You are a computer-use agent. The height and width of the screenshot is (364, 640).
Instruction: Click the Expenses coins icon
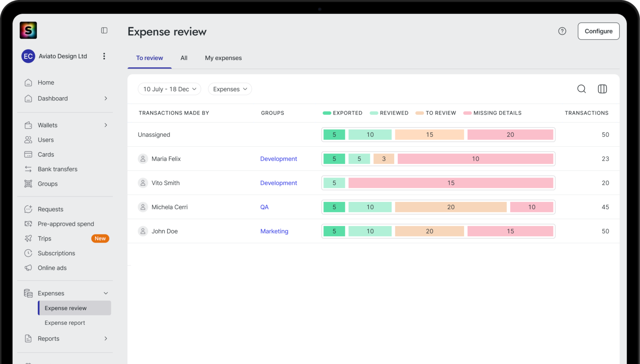[x=28, y=293]
